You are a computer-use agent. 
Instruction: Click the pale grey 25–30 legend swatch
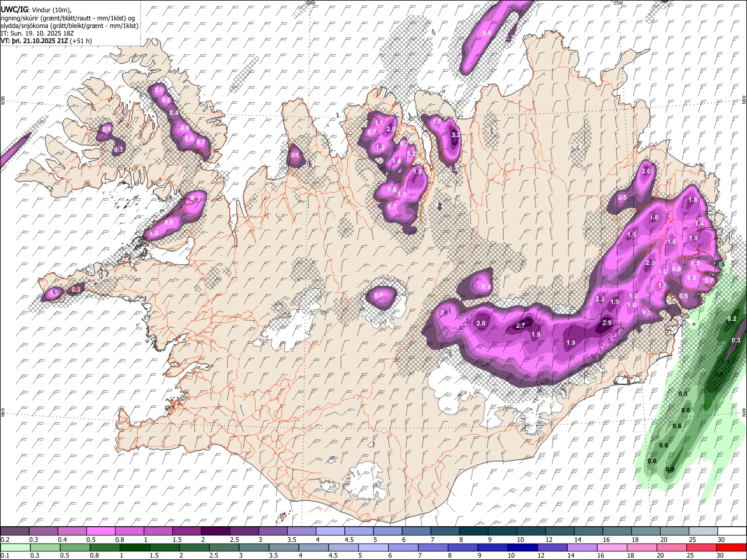click(x=703, y=531)
